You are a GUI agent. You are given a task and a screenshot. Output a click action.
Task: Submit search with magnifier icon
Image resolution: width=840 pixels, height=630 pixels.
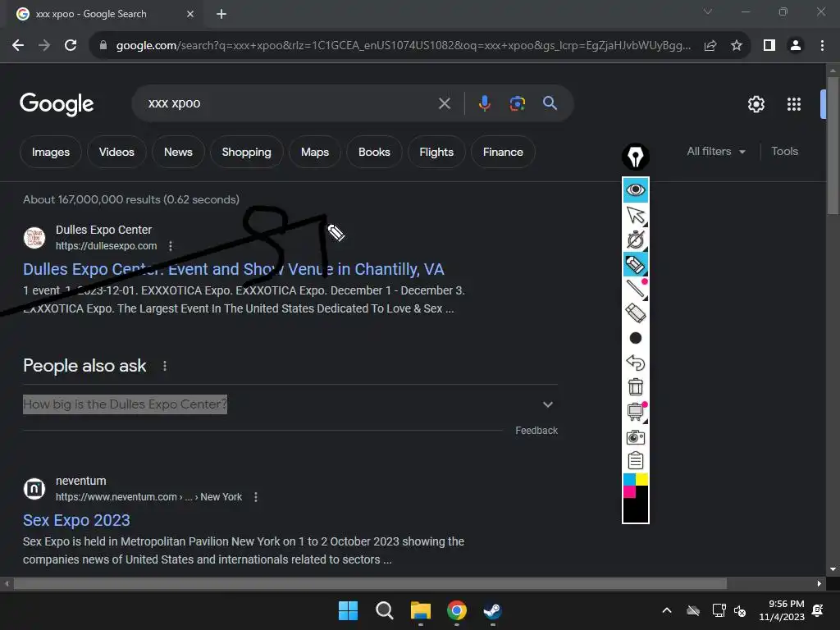click(550, 103)
